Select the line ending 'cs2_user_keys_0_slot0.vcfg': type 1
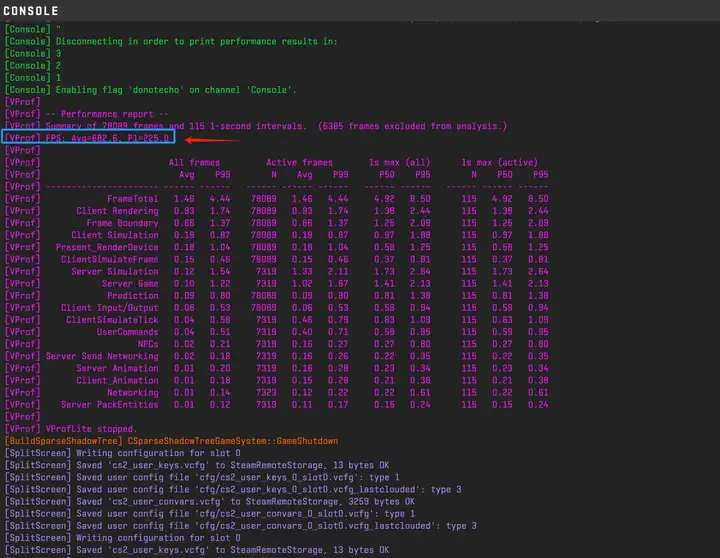The width and height of the screenshot is (720, 558). click(202, 478)
